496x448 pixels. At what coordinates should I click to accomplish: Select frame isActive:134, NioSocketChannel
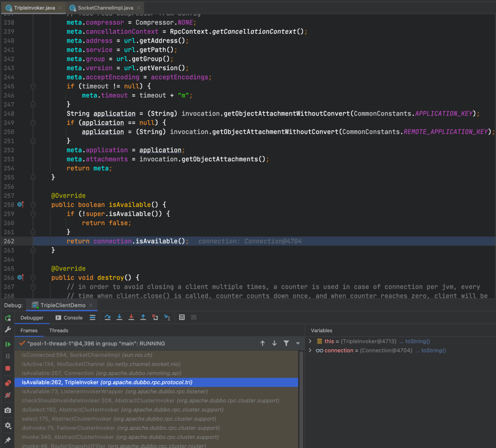point(157,364)
